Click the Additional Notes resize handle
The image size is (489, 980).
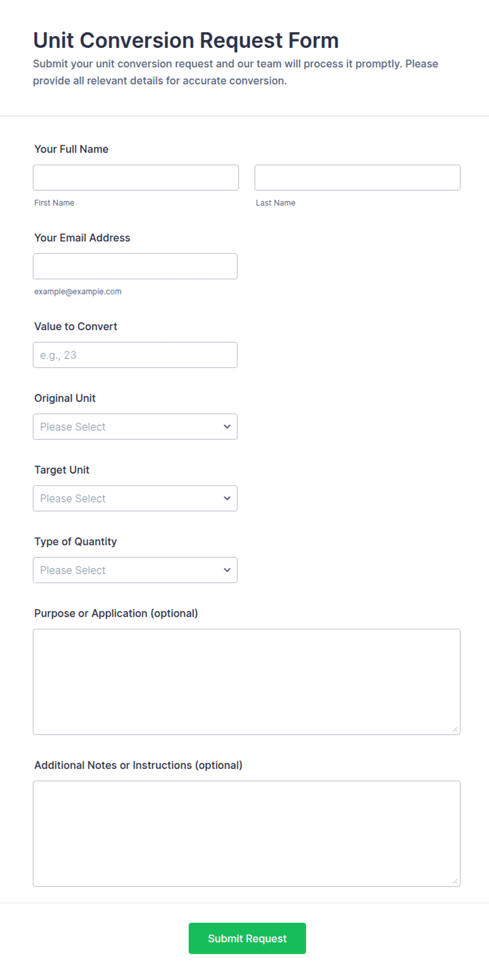455,881
